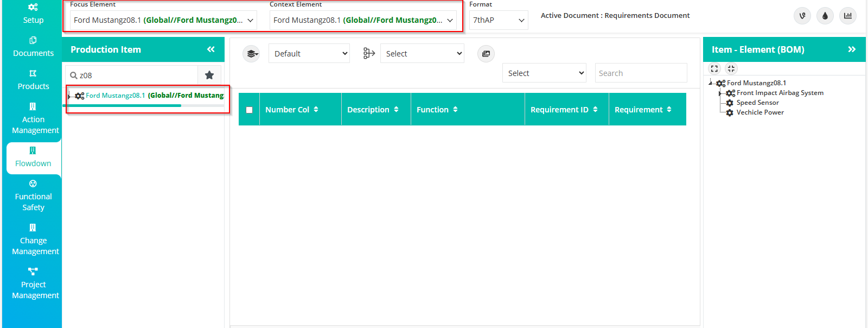Image resolution: width=868 pixels, height=328 pixels.
Task: Click the table Search input field
Action: [641, 73]
